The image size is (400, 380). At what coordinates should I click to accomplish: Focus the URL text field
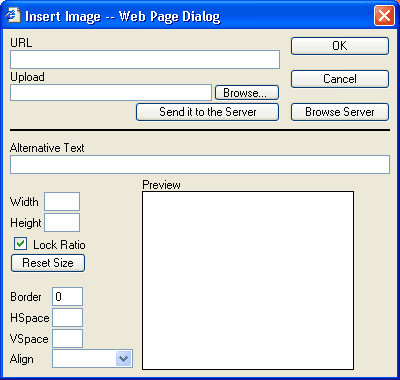(x=145, y=60)
